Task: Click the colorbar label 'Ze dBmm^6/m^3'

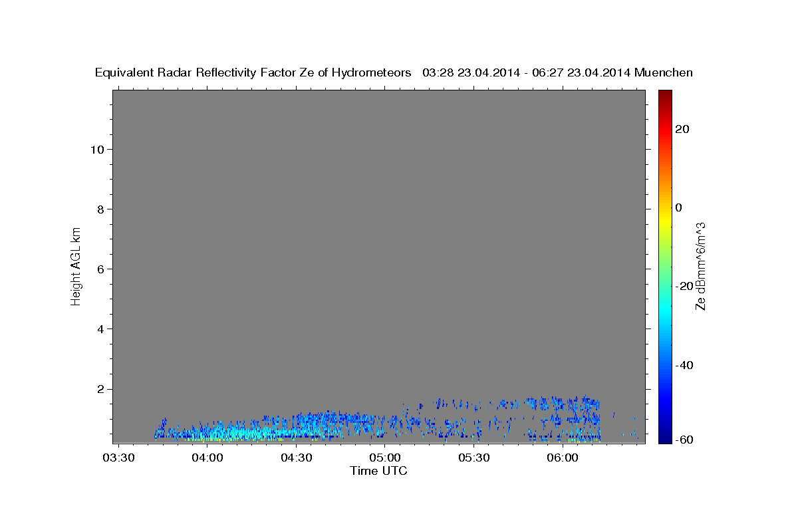Action: (700, 266)
